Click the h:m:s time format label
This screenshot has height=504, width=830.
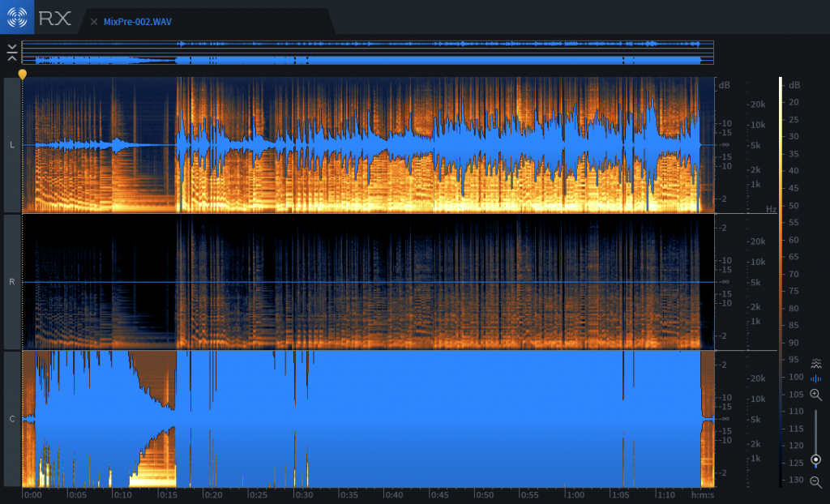point(703,495)
